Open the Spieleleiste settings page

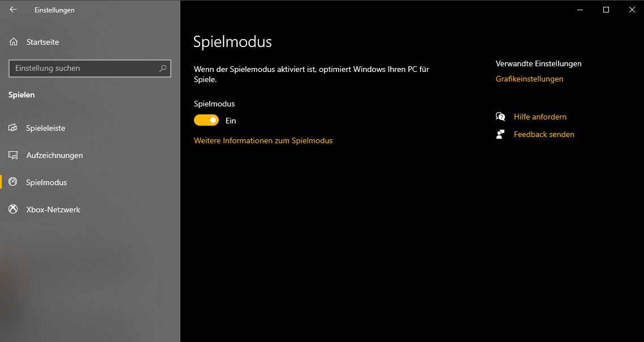tap(46, 128)
